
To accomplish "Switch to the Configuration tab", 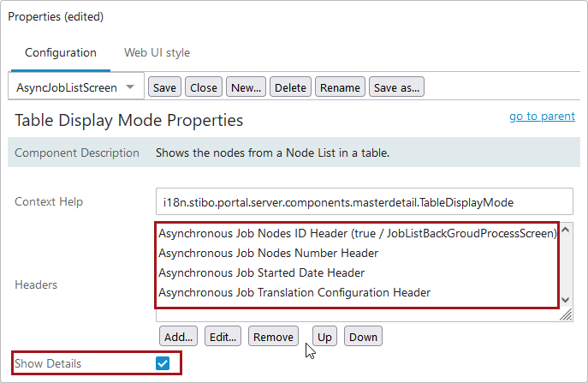I will pyautogui.click(x=61, y=52).
